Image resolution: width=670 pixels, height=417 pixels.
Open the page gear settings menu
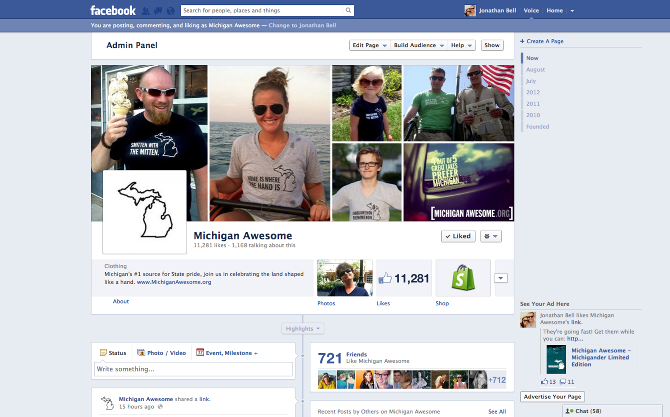point(491,236)
